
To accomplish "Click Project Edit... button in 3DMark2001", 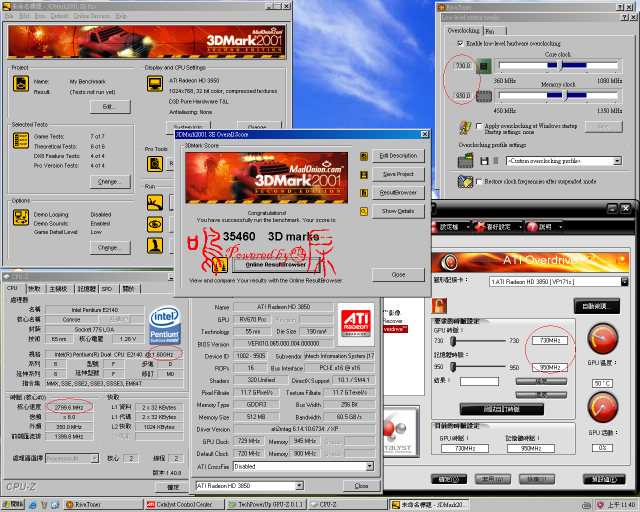I will click(x=110, y=107).
